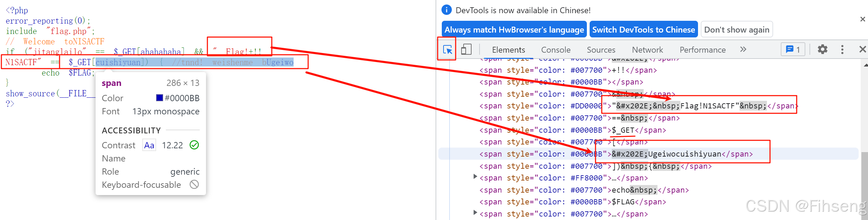The height and width of the screenshot is (220, 868).
Task: Click the closing ?> tag in page
Action: point(10,104)
